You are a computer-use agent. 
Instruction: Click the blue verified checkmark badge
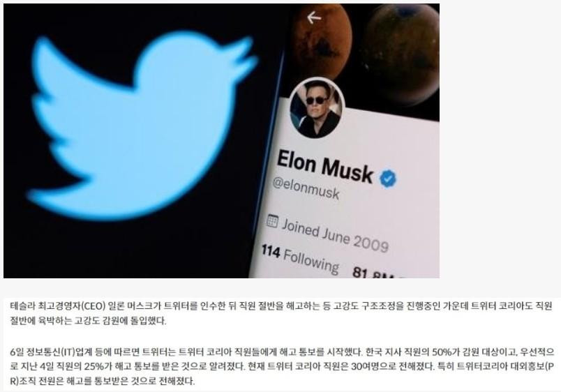(x=388, y=179)
